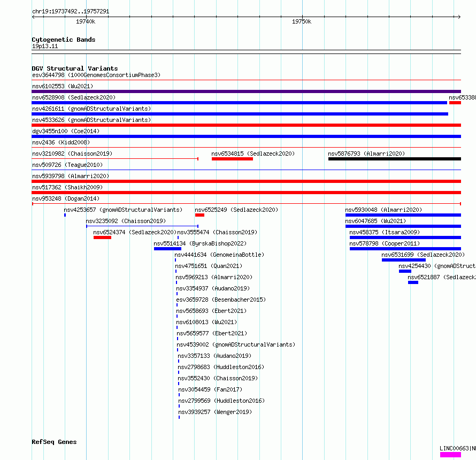Click the esv3644798 1000GenomesConsortiumPhase3 variant label
The height and width of the screenshot is (460, 476).
pos(96,75)
